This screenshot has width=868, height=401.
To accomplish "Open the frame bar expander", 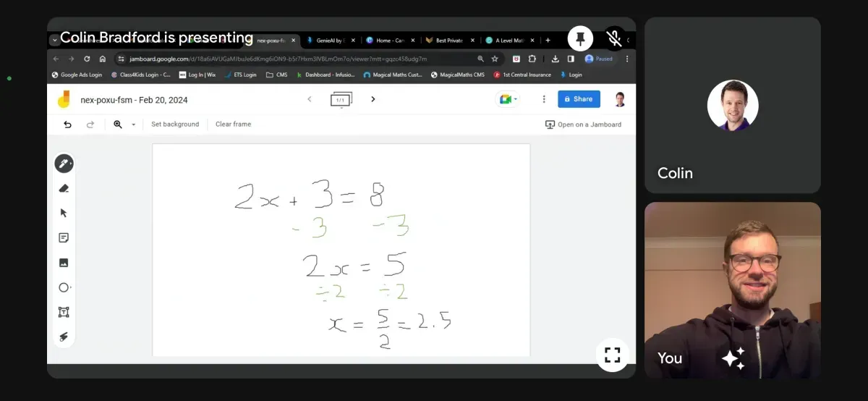I will pos(341,99).
